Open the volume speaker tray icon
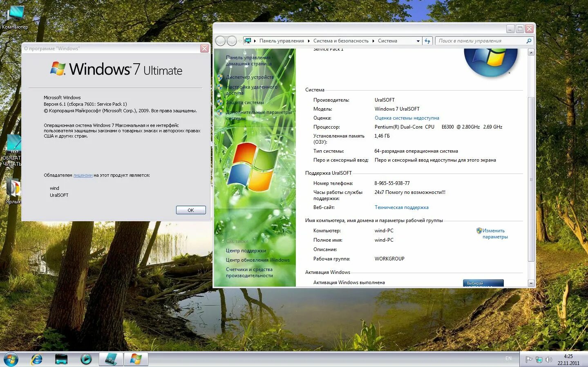 coord(549,360)
